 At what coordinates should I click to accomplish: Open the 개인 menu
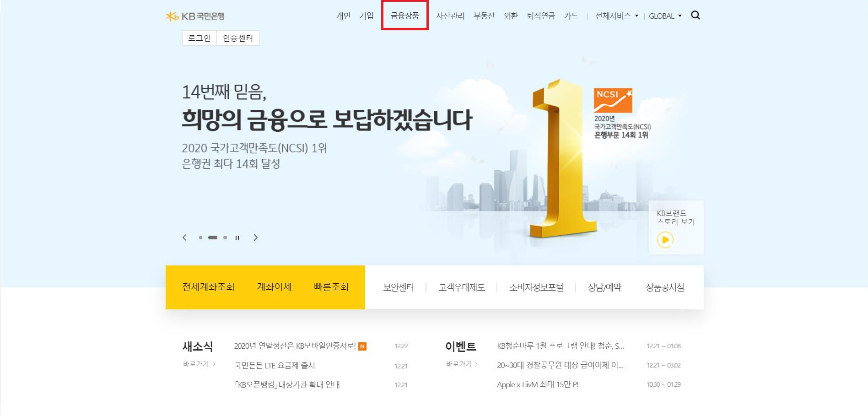click(x=343, y=16)
